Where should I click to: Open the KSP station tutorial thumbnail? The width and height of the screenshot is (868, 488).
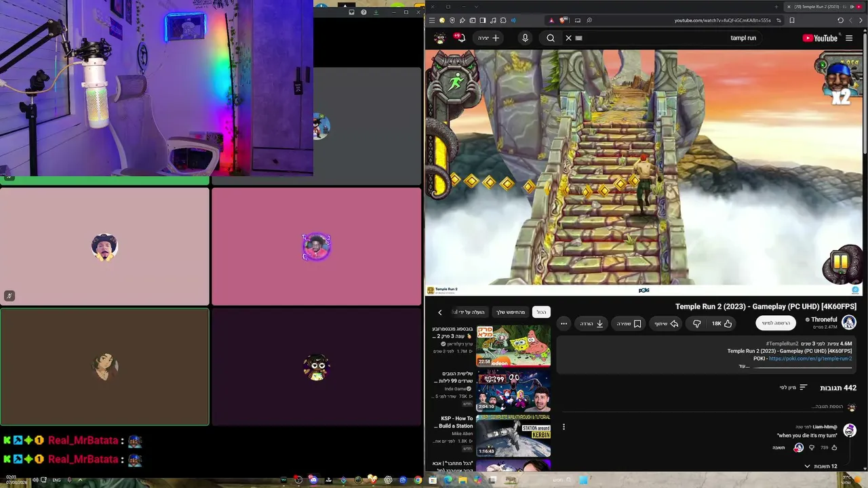click(x=513, y=435)
